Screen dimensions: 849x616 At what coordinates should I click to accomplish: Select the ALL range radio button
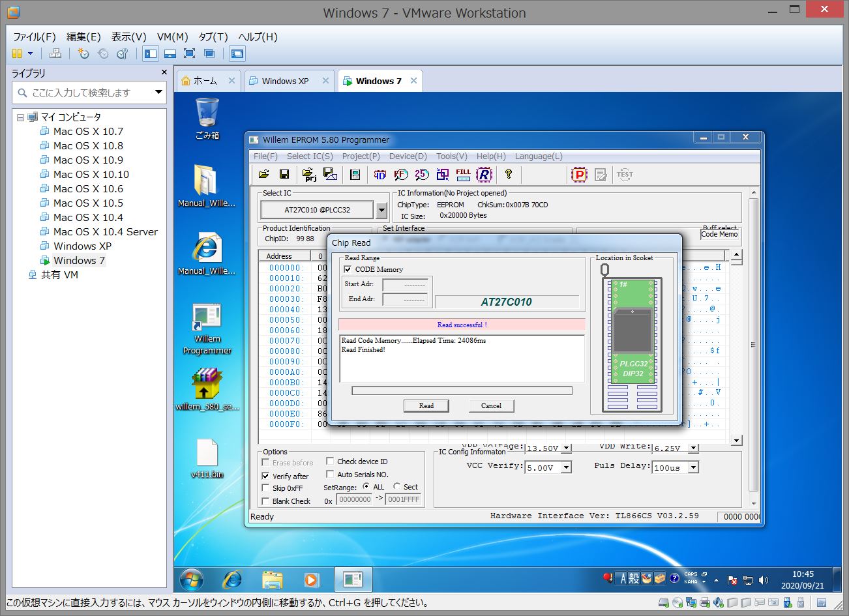point(366,486)
